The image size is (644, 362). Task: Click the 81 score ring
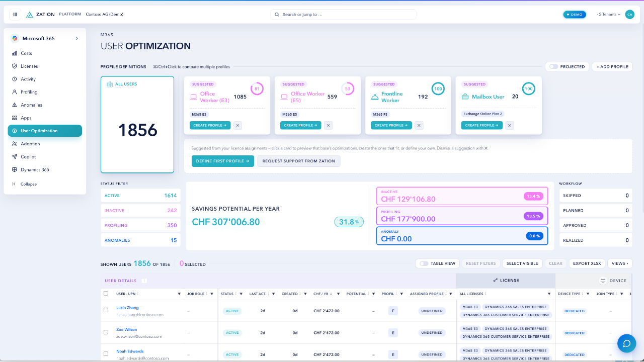point(257,89)
